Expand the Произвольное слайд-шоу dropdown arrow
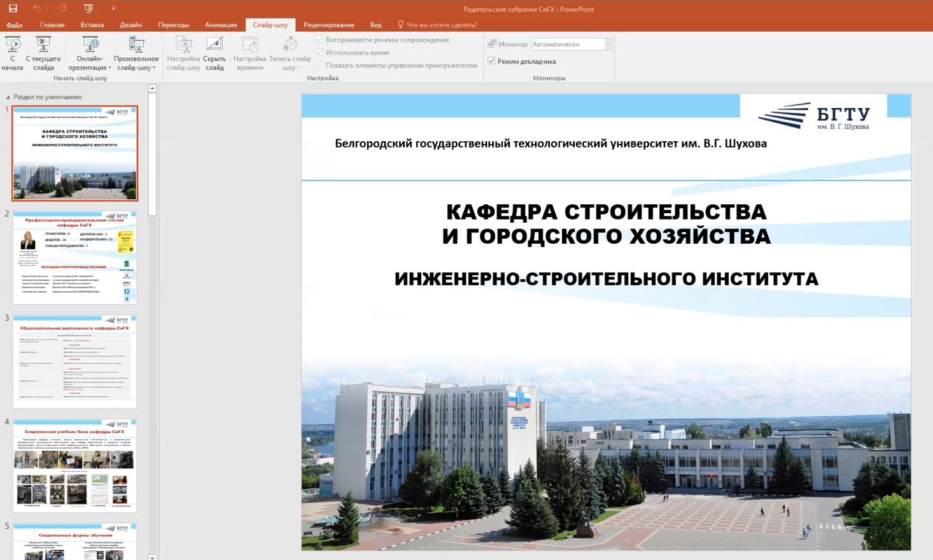 (x=154, y=67)
